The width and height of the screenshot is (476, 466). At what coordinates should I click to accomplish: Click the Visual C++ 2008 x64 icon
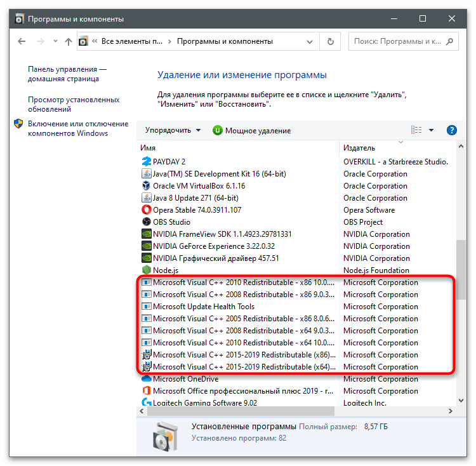[147, 331]
